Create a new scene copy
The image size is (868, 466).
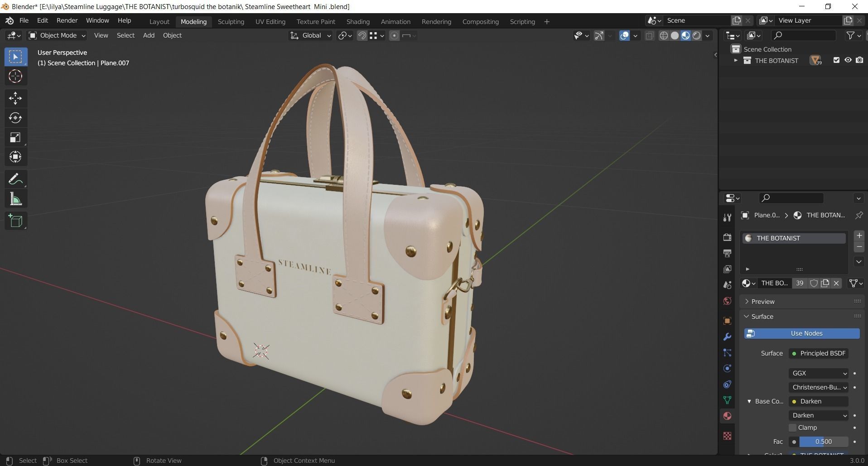(x=737, y=20)
